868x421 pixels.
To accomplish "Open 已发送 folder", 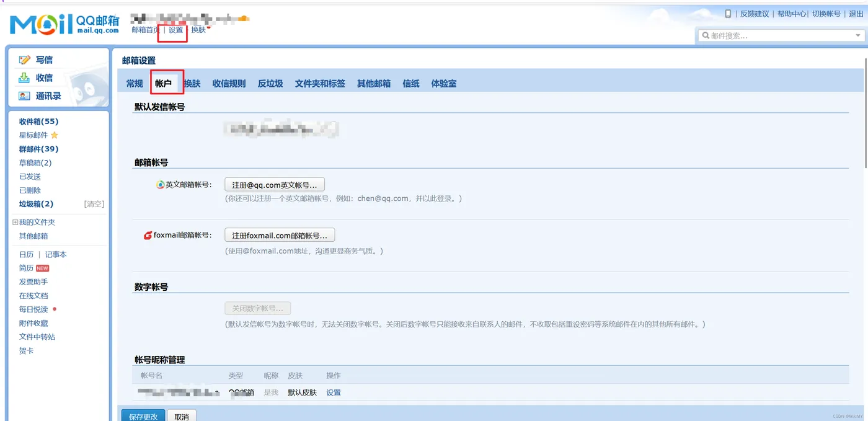I will [x=30, y=177].
